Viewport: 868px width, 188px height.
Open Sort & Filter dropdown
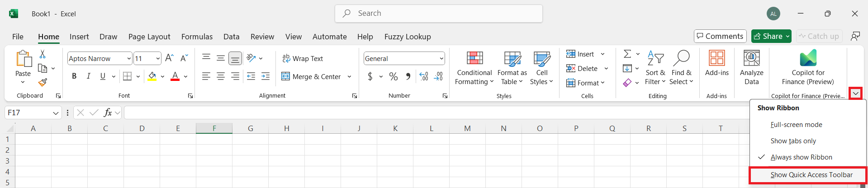coord(655,68)
